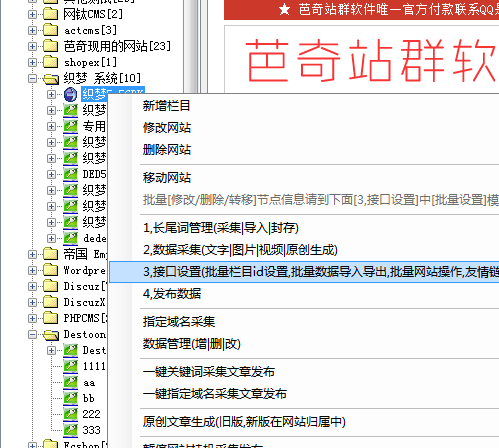Select the 网钛CMS[2] tree row
Screen dimensions: 499x448
pyautogui.click(x=93, y=14)
